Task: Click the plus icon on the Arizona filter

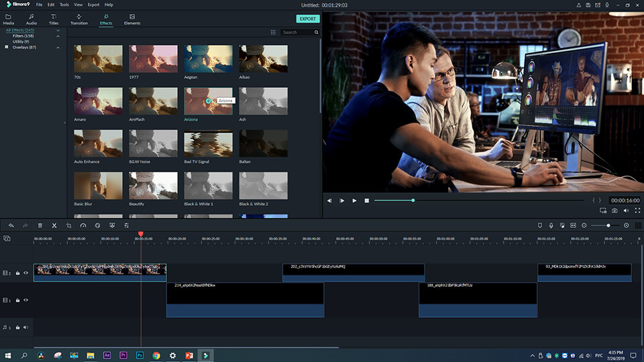Action: coord(208,101)
